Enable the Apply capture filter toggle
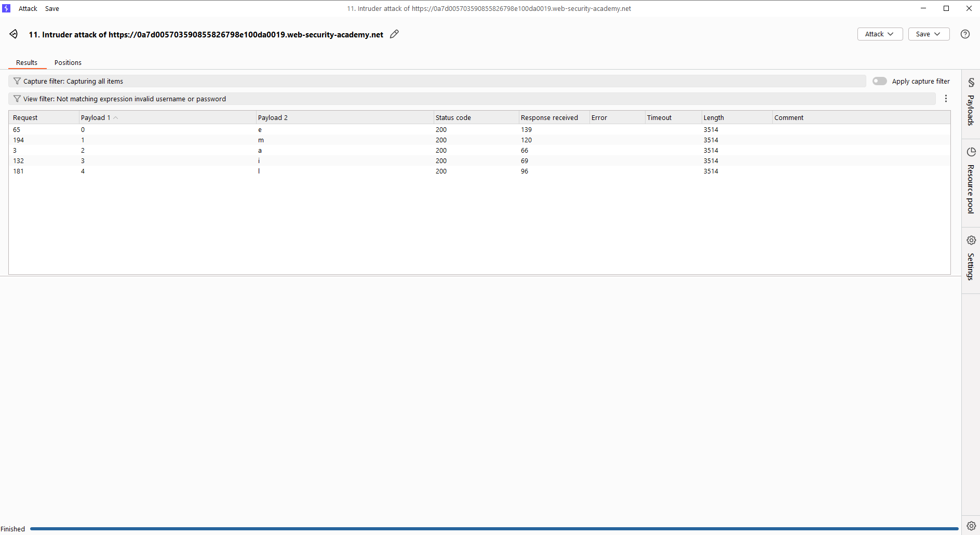The width and height of the screenshot is (980, 535). (879, 82)
